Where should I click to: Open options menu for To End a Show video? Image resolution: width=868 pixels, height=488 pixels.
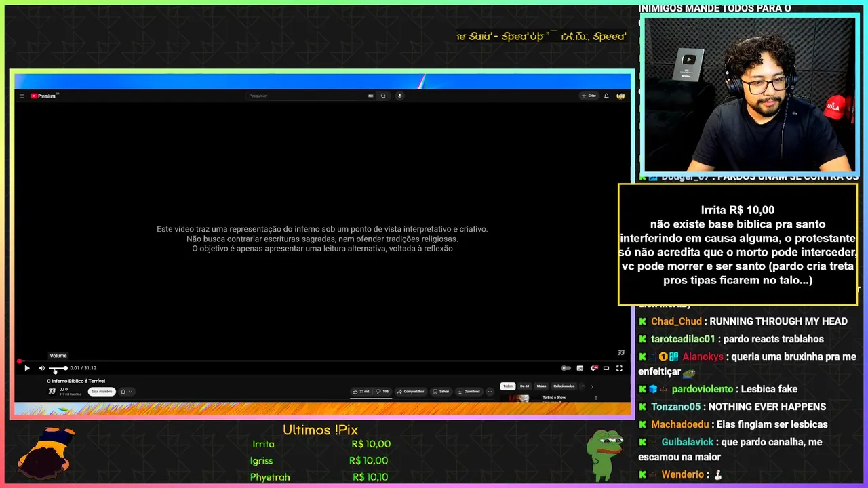click(596, 397)
